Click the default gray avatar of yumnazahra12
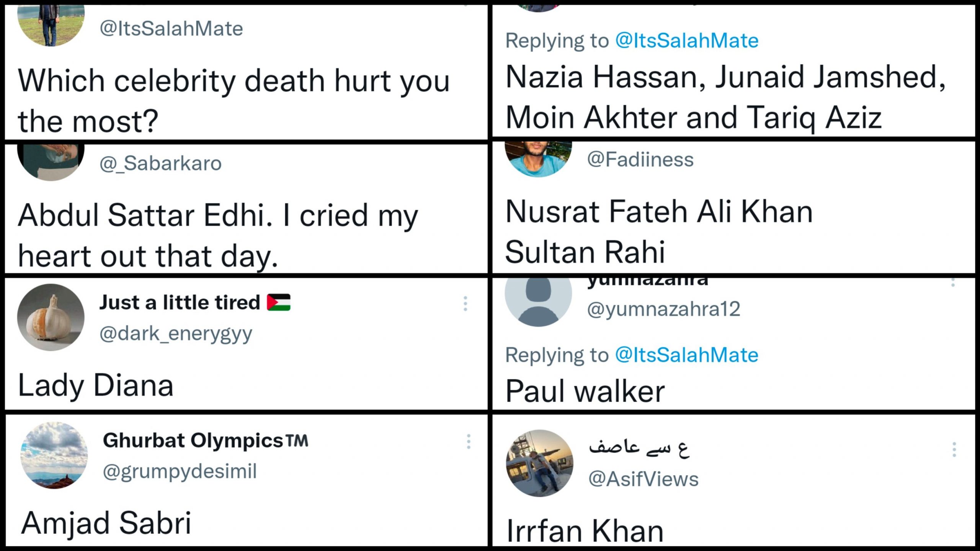This screenshot has height=551, width=980. tap(538, 299)
